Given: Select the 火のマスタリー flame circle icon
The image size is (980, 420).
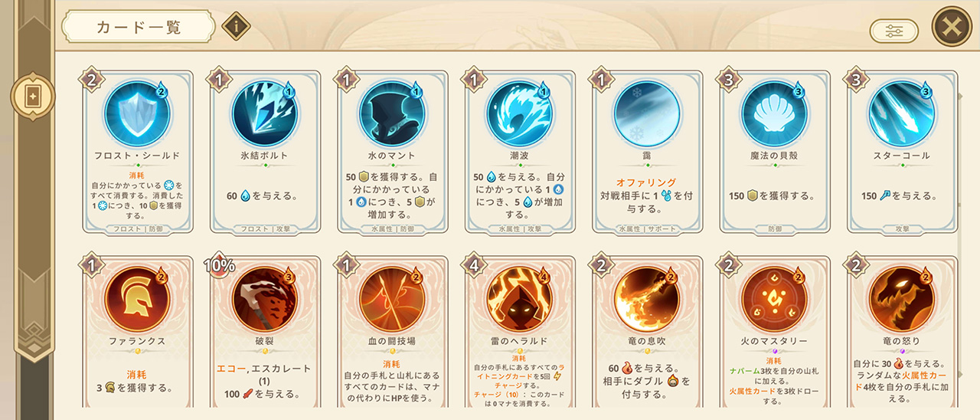Looking at the screenshot, I should tap(773, 297).
